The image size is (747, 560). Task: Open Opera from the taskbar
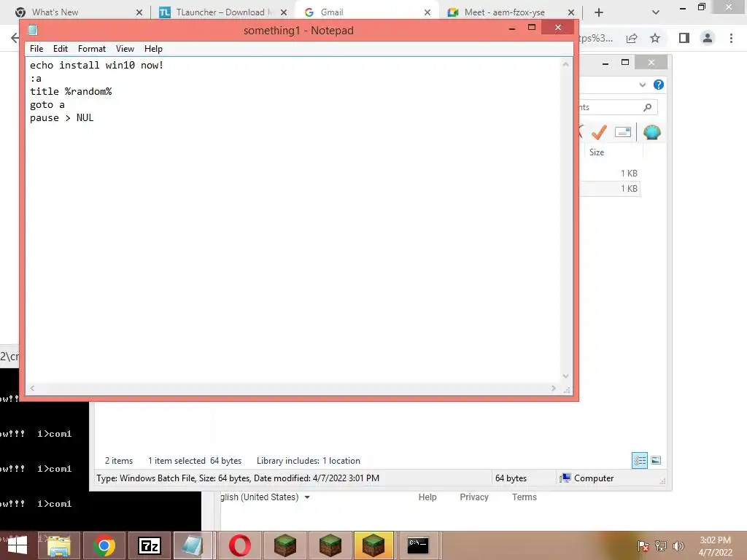[239, 545]
